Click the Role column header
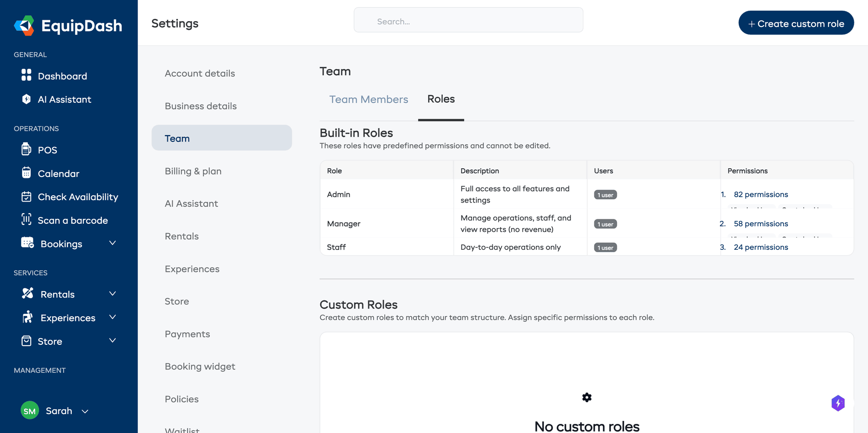This screenshot has width=868, height=433. point(335,171)
